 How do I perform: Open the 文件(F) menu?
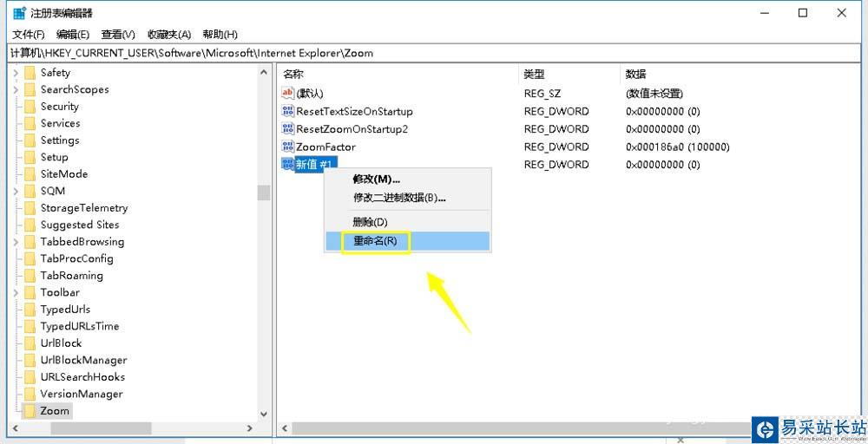pyautogui.click(x=29, y=35)
